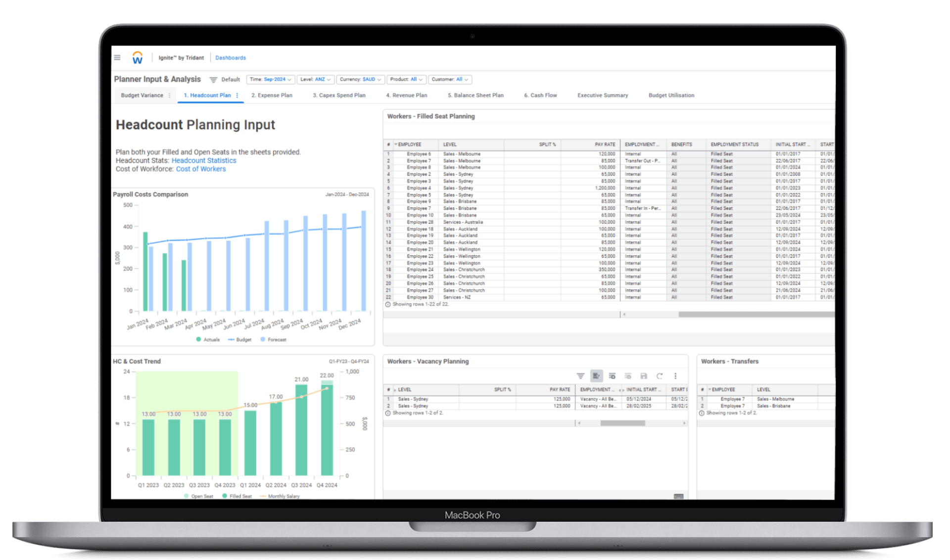The image size is (950, 560).
Task: Click right arrow of Vacancy Planning scrollbar
Action: point(684,423)
